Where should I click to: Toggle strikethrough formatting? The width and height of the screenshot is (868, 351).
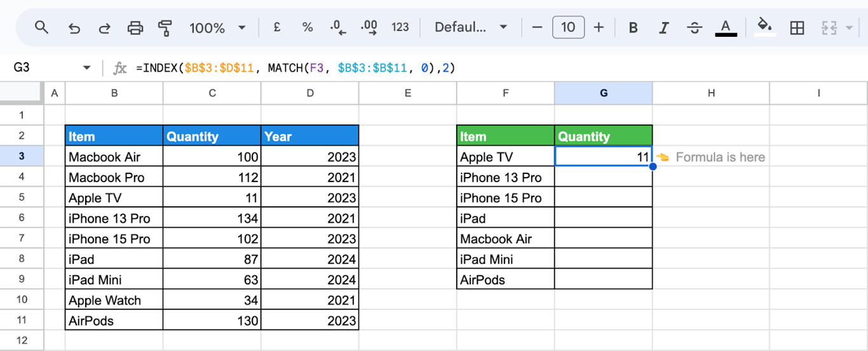695,27
